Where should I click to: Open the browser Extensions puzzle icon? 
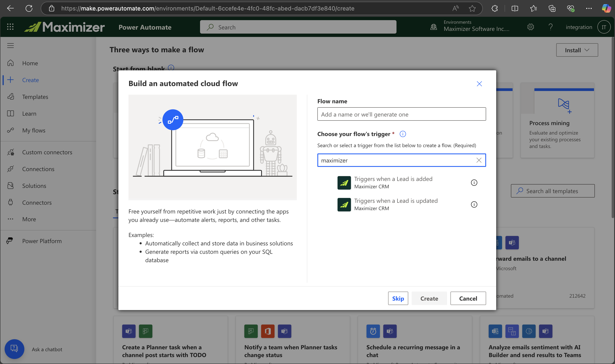point(495,8)
